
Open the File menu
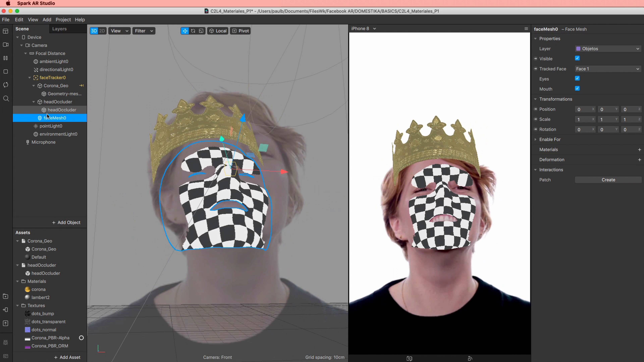pyautogui.click(x=6, y=19)
